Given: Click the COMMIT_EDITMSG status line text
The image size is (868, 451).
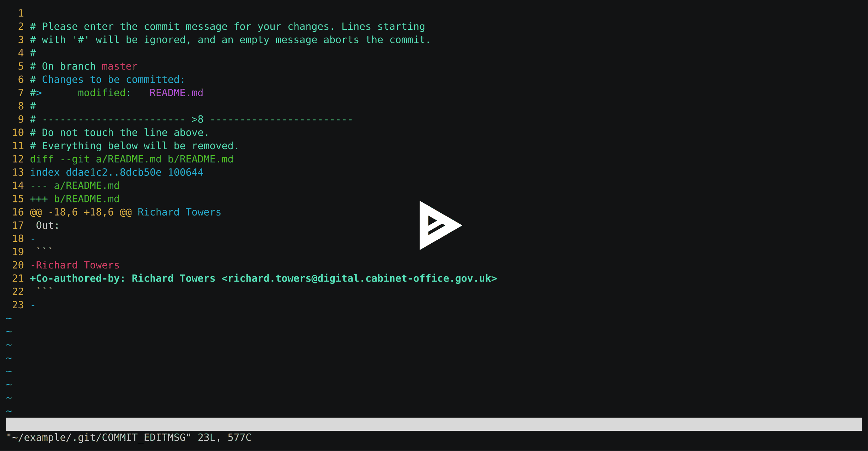Looking at the screenshot, I should click(x=129, y=438).
